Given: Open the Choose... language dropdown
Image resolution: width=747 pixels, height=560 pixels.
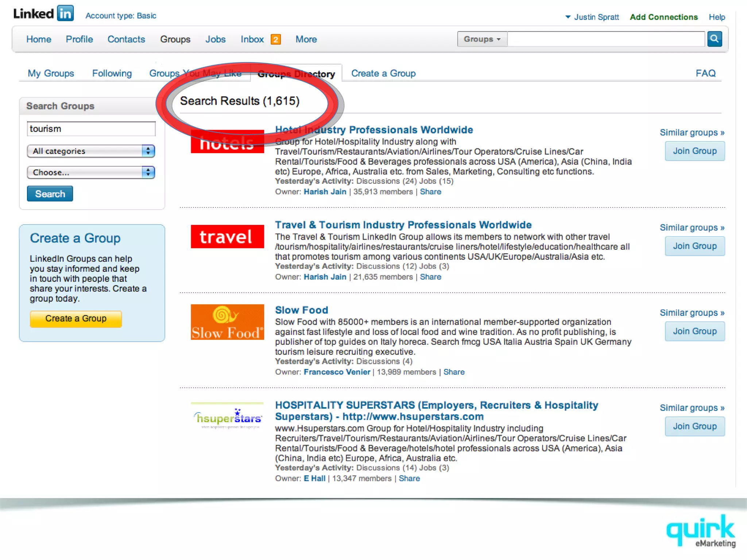Looking at the screenshot, I should tap(91, 172).
